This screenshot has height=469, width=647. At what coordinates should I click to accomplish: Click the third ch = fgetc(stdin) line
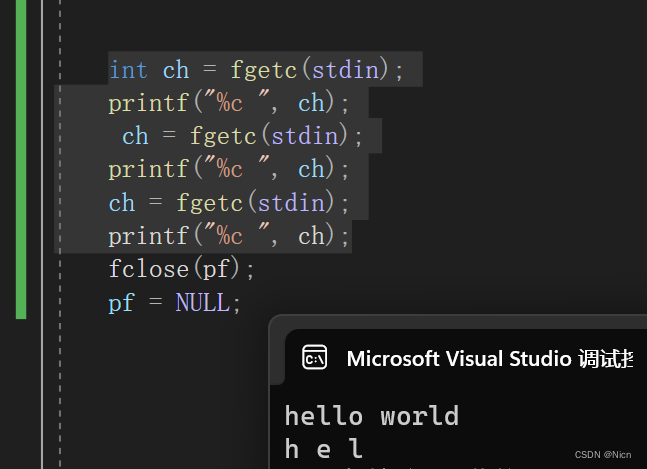coord(229,203)
